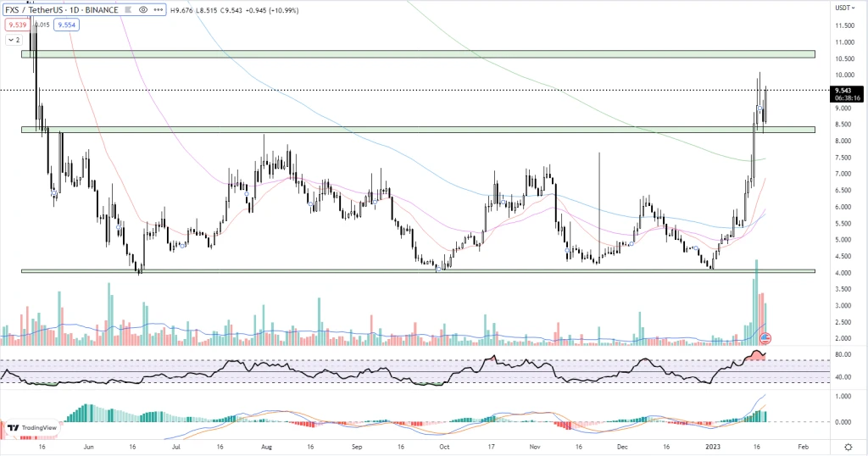This screenshot has height=456, width=868.
Task: Click the 0.000 MACD axis label
Action: pyautogui.click(x=844, y=422)
